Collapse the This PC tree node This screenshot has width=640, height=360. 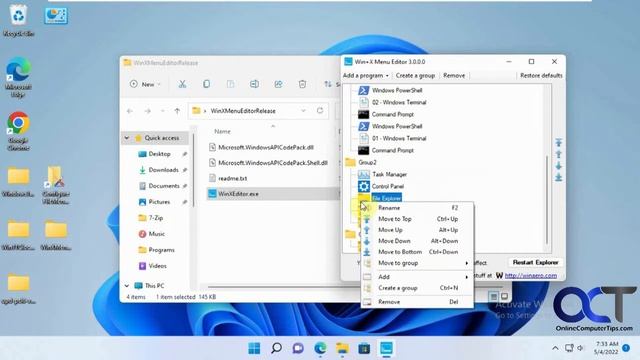[127, 286]
